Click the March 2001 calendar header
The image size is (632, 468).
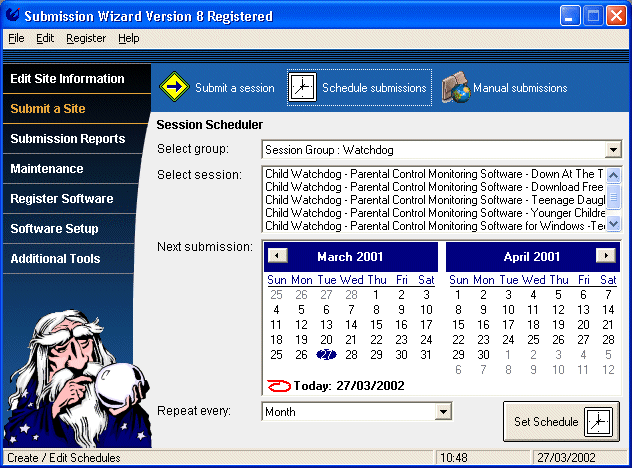(350, 257)
